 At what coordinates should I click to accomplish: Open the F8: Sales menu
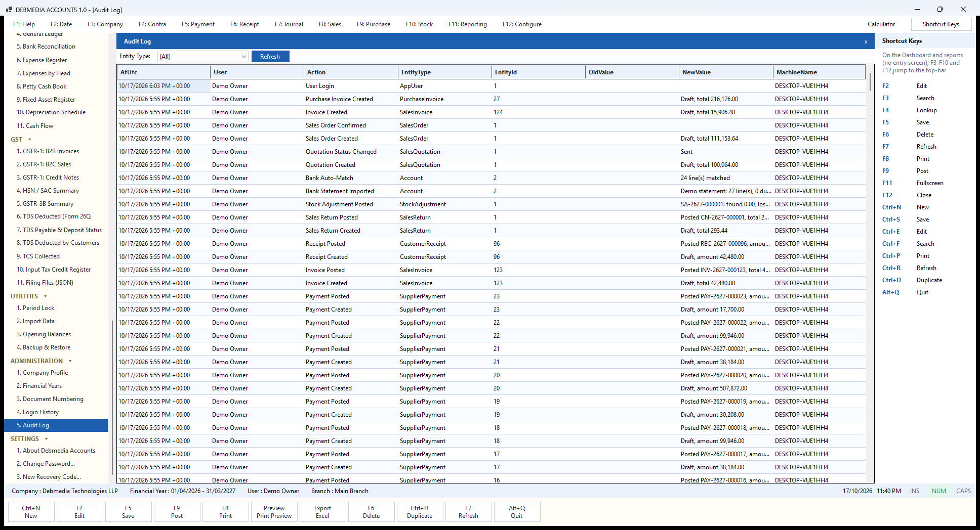click(x=330, y=24)
